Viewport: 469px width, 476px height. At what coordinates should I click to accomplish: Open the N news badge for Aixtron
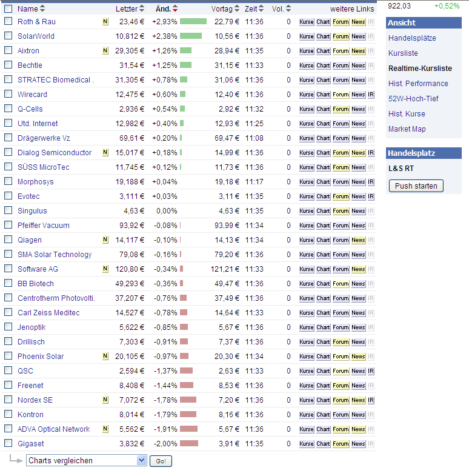coord(105,51)
